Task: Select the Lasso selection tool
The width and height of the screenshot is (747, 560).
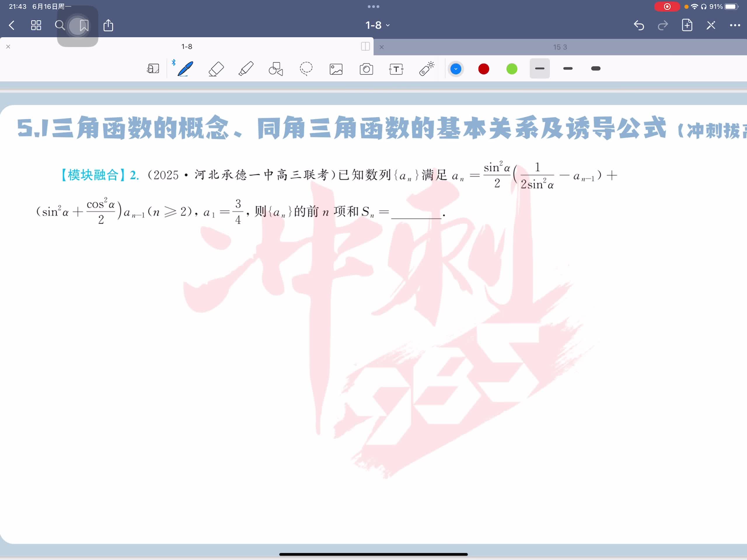Action: (306, 69)
